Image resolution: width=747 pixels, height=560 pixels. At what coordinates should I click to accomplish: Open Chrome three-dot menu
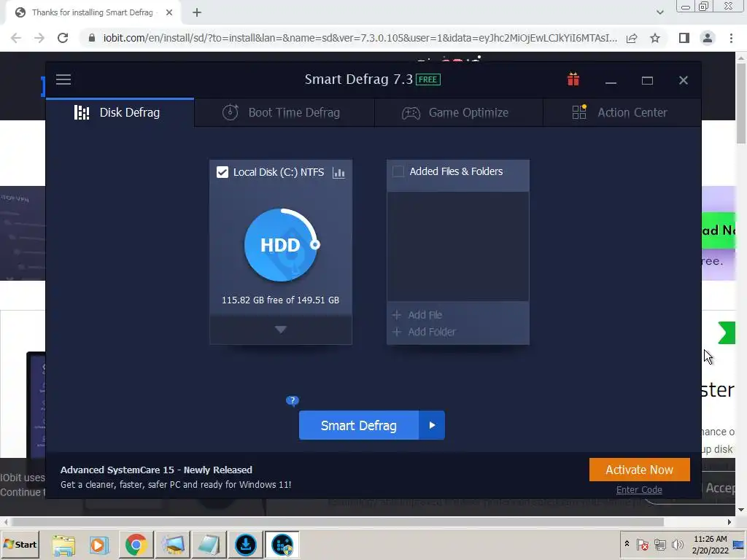point(731,38)
